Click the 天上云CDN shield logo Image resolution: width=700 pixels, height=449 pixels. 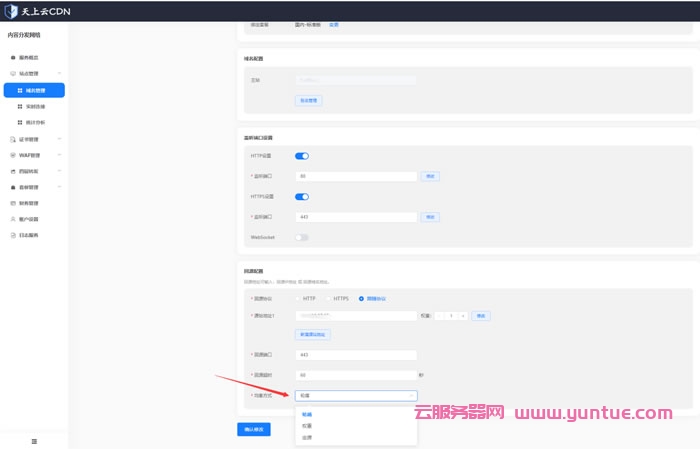click(12, 10)
